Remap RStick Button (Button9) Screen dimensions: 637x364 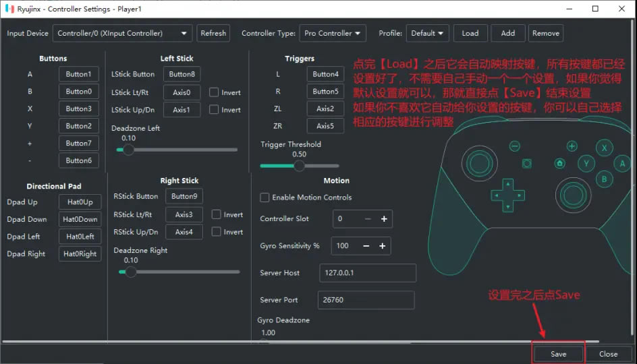(x=184, y=196)
